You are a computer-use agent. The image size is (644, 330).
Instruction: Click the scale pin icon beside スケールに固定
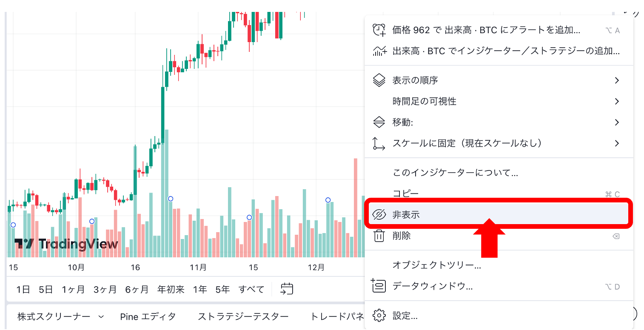click(x=379, y=143)
